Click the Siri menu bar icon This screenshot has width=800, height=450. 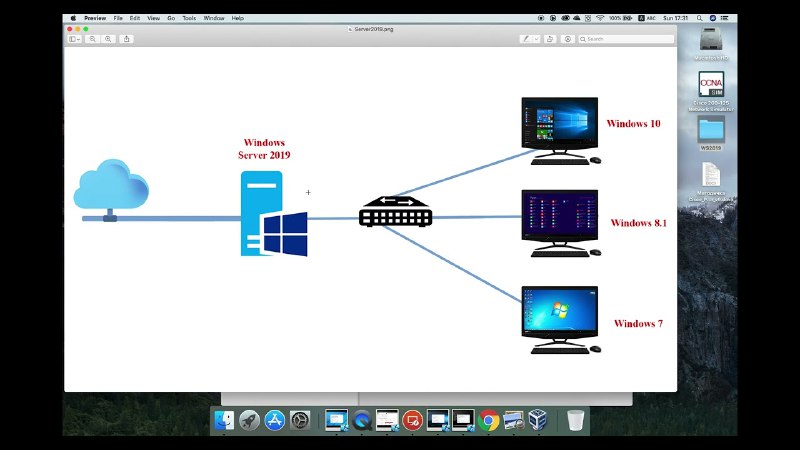(x=713, y=18)
